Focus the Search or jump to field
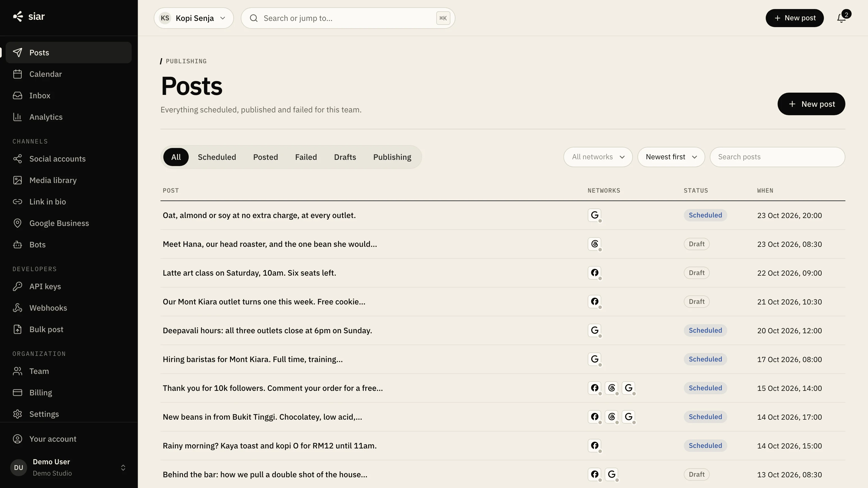Image resolution: width=868 pixels, height=488 pixels. pyautogui.click(x=348, y=18)
